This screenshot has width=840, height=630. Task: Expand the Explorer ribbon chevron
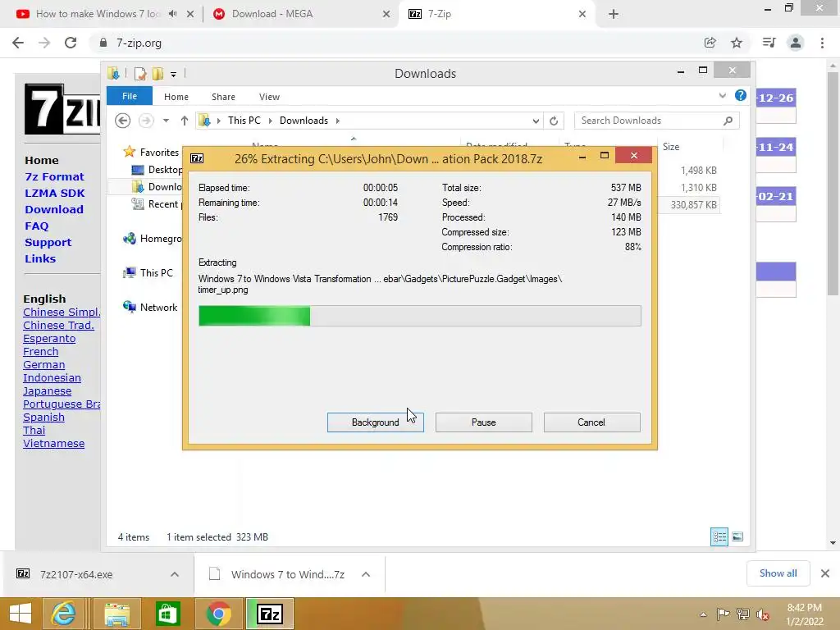pyautogui.click(x=722, y=96)
